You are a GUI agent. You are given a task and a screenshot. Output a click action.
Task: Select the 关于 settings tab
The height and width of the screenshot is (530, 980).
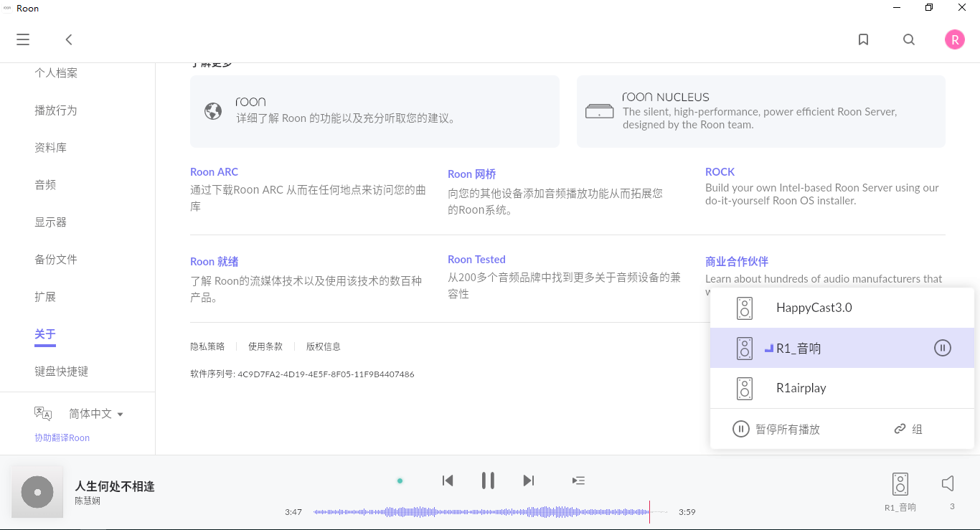[45, 334]
